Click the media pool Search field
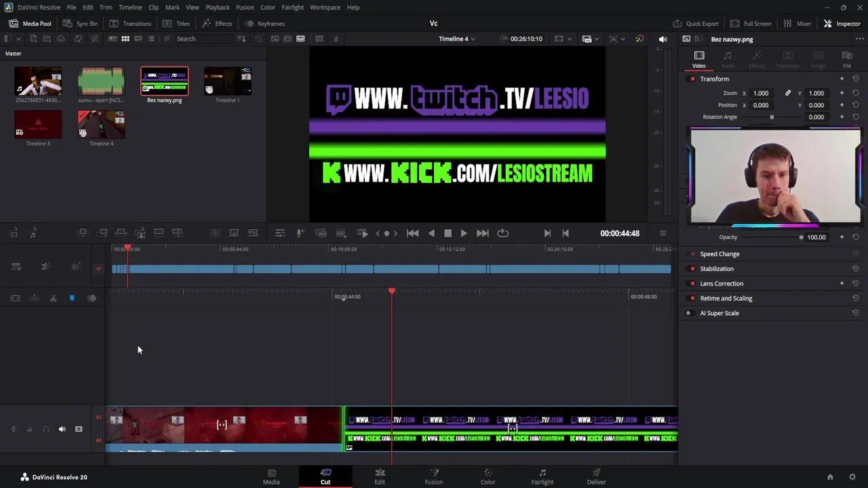This screenshot has width=868, height=488. [203, 39]
